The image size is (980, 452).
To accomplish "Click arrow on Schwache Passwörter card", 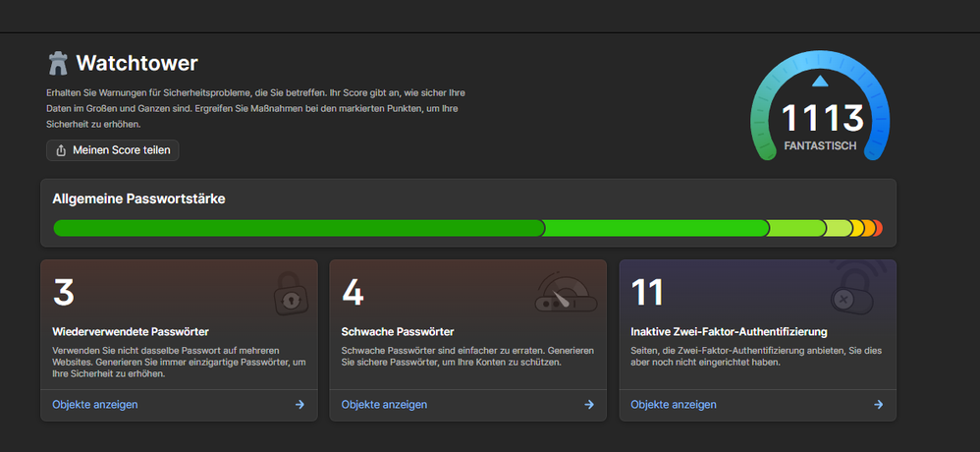I will click(589, 404).
